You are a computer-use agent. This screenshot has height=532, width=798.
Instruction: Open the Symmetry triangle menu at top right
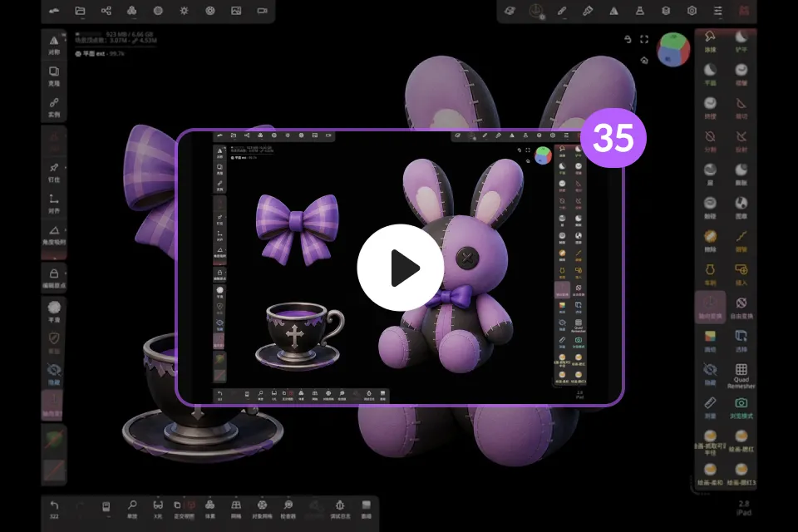pos(613,11)
